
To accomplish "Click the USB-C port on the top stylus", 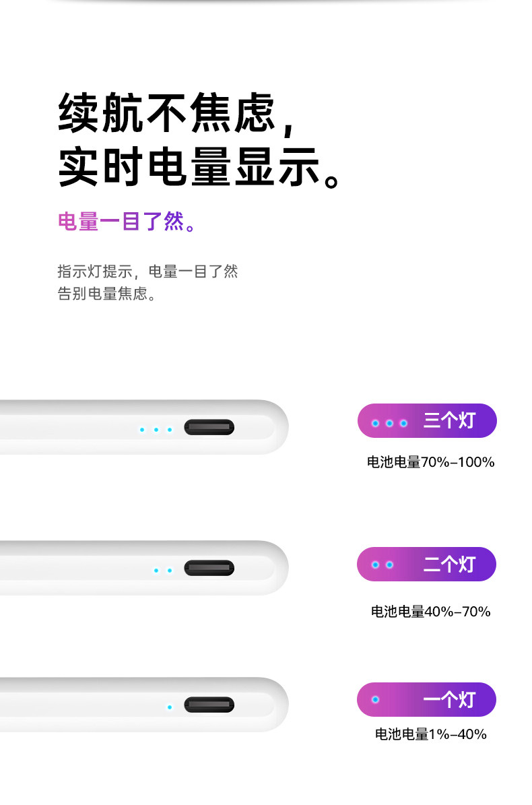I will (x=209, y=427).
